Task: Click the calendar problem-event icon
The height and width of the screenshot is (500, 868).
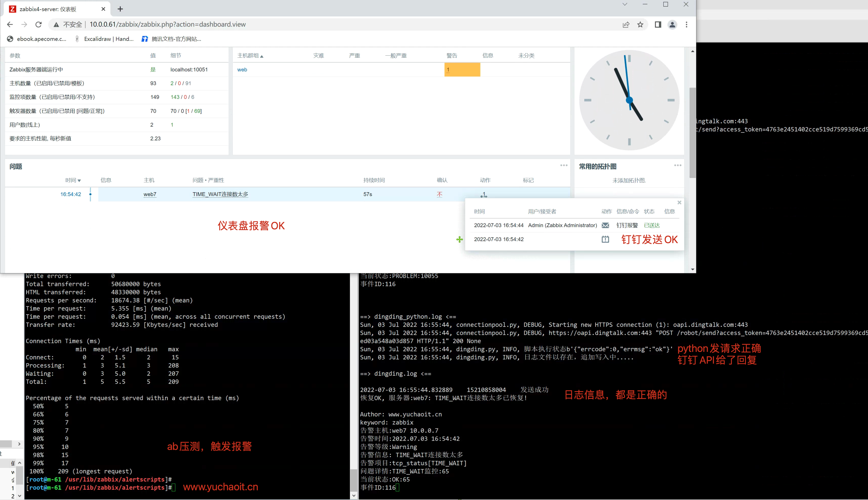Action: coord(605,239)
